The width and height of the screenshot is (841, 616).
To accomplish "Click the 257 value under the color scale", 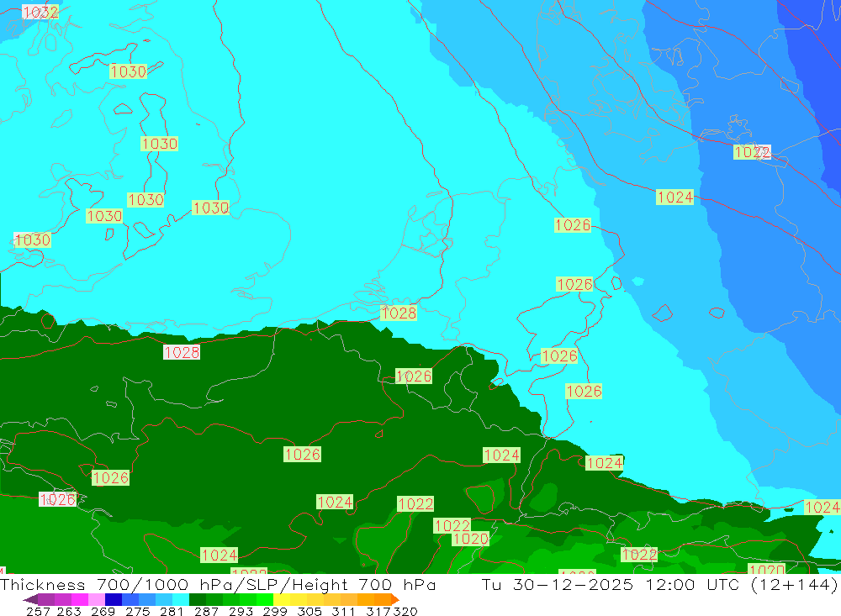I will [x=38, y=611].
